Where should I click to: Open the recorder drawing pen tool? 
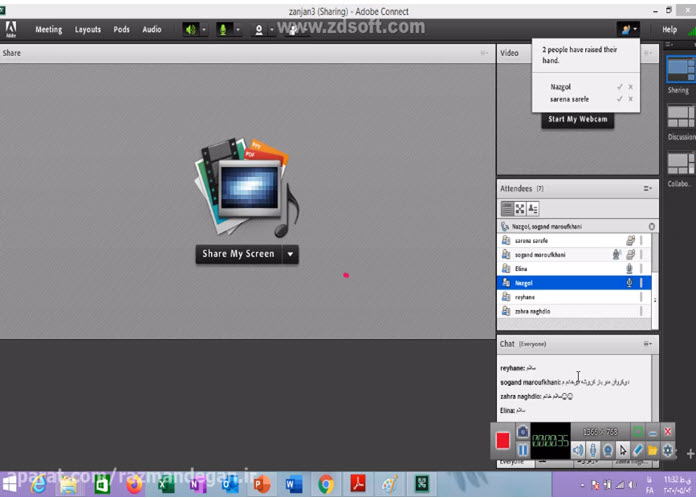(637, 451)
